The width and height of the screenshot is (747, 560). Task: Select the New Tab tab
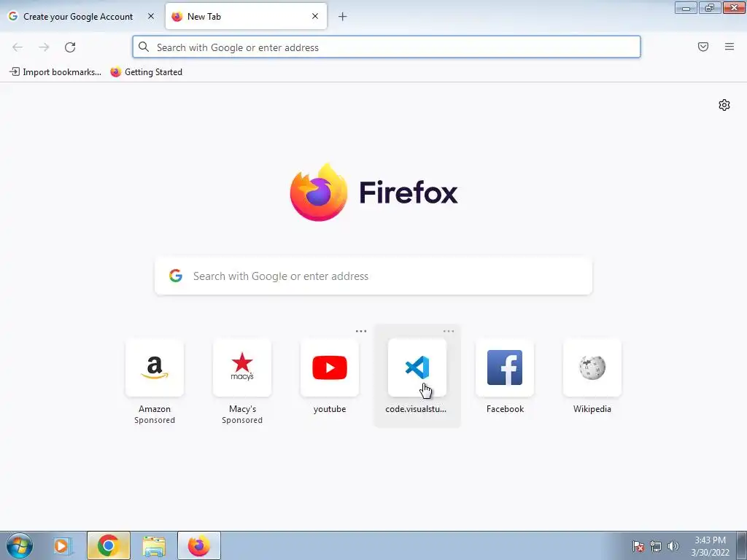point(246,17)
